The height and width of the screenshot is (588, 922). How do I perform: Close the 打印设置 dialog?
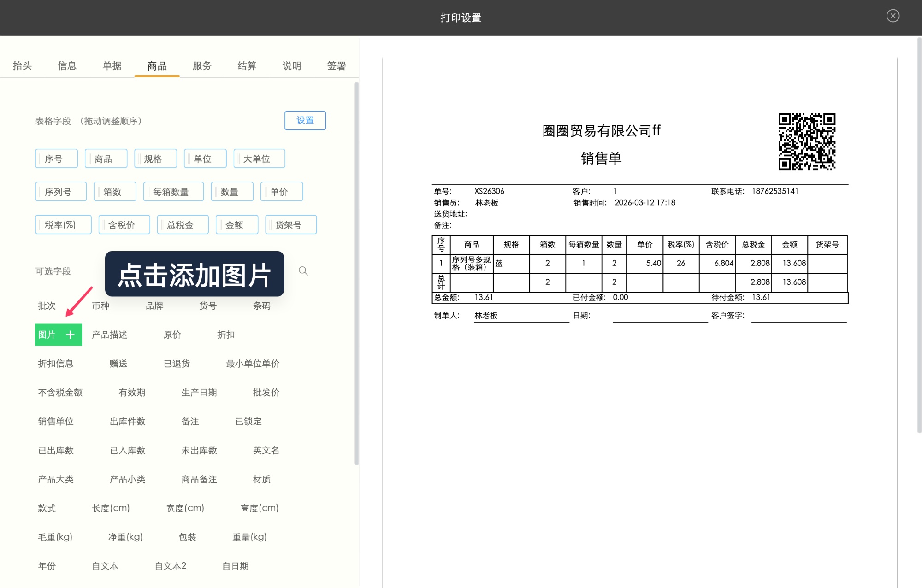892,16
